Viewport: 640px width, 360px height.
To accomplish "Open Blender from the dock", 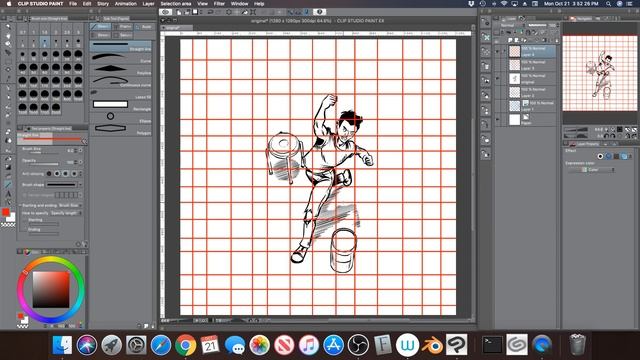I will click(x=432, y=345).
